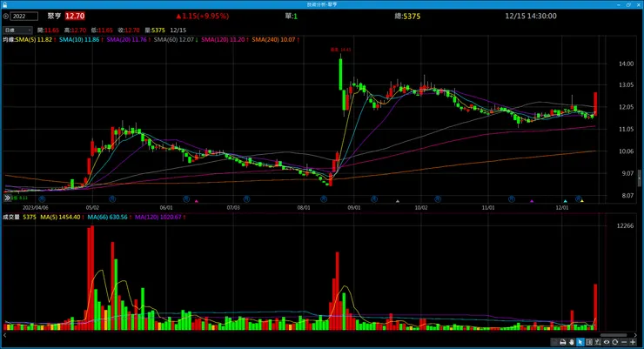Click the MA(66) 630.56 volume label
644x349 pixels.
point(110,218)
